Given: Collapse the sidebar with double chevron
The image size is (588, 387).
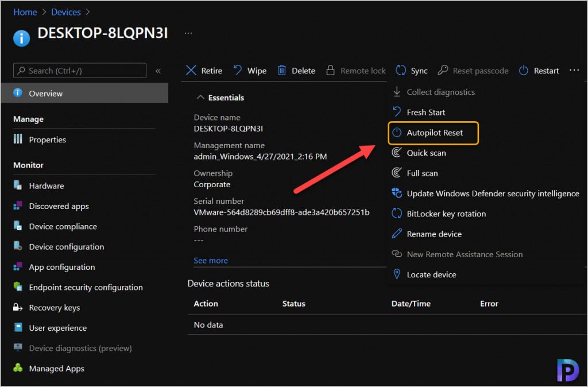Looking at the screenshot, I should [x=158, y=71].
